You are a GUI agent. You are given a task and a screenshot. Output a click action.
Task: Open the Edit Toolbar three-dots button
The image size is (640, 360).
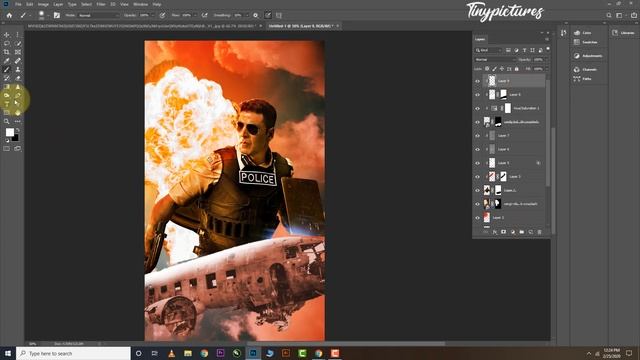click(x=18, y=121)
